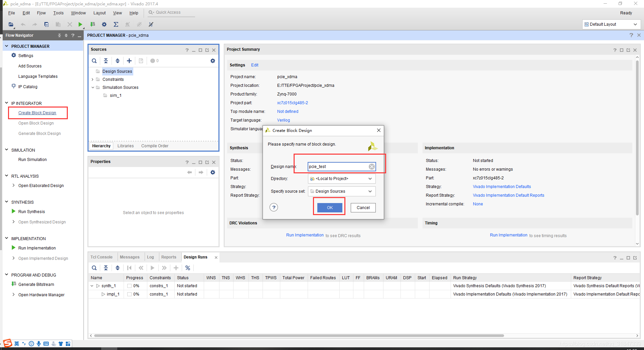This screenshot has width=644, height=350.
Task: Toggle the synth_1 progress checkbox
Action: point(129,286)
